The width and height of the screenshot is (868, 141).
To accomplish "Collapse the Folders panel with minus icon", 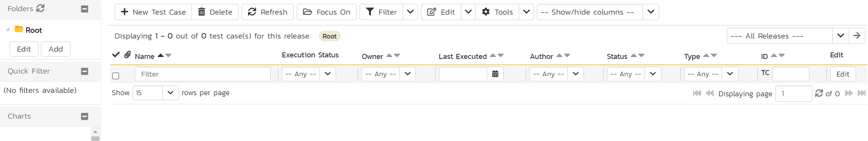I will click(85, 9).
